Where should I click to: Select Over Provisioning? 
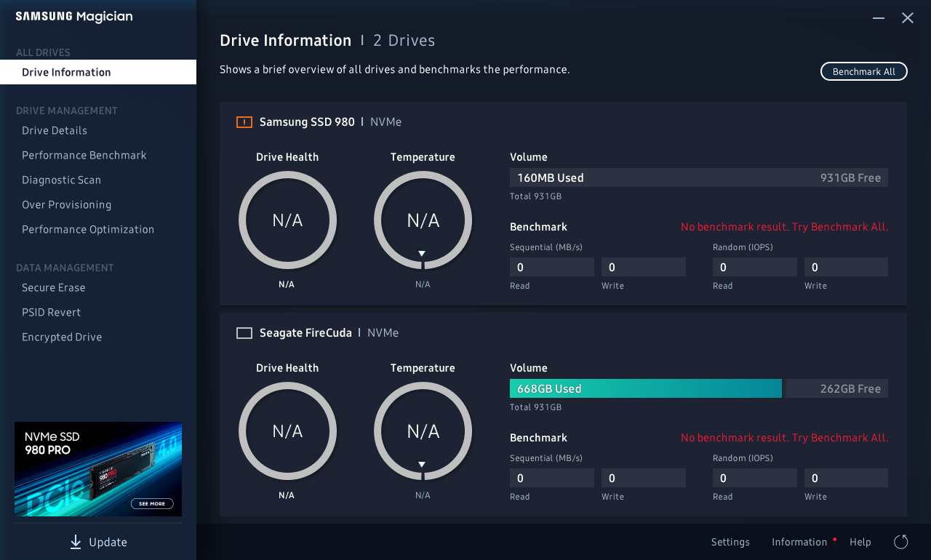click(66, 205)
